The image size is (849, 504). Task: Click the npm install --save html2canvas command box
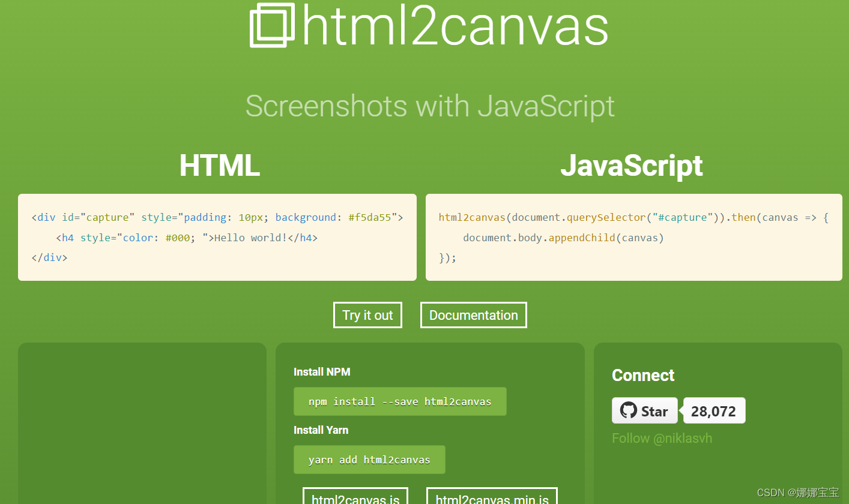(x=400, y=401)
